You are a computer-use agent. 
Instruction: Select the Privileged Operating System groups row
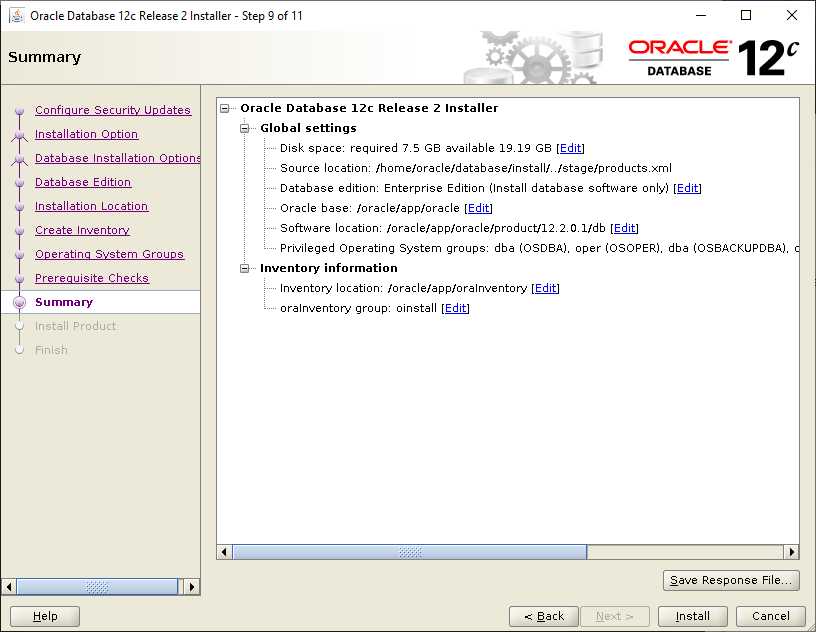pos(539,248)
